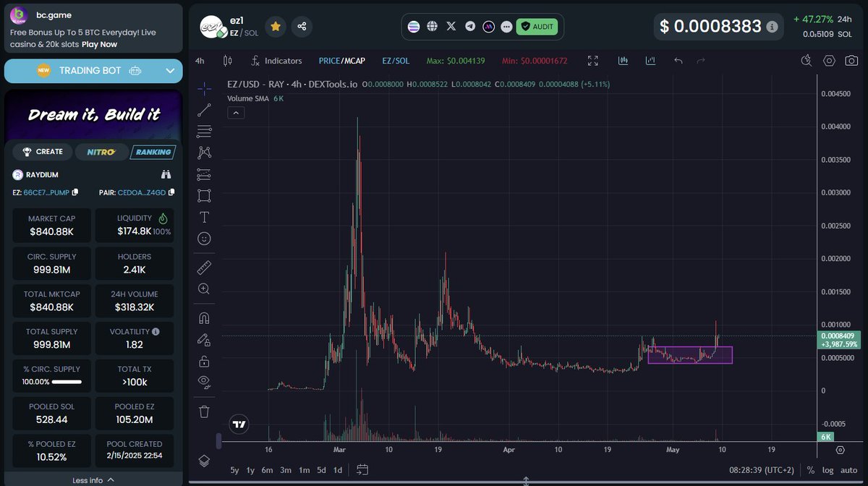Add ez1 to favorites with star icon
This screenshot has width=868, height=486.
[x=276, y=26]
